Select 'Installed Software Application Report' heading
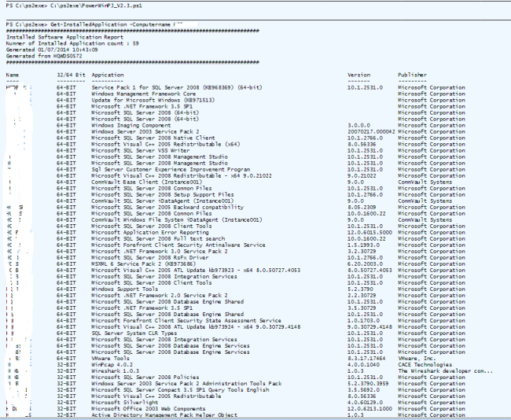Image resolution: width=511 pixels, height=420 pixels. click(64, 37)
